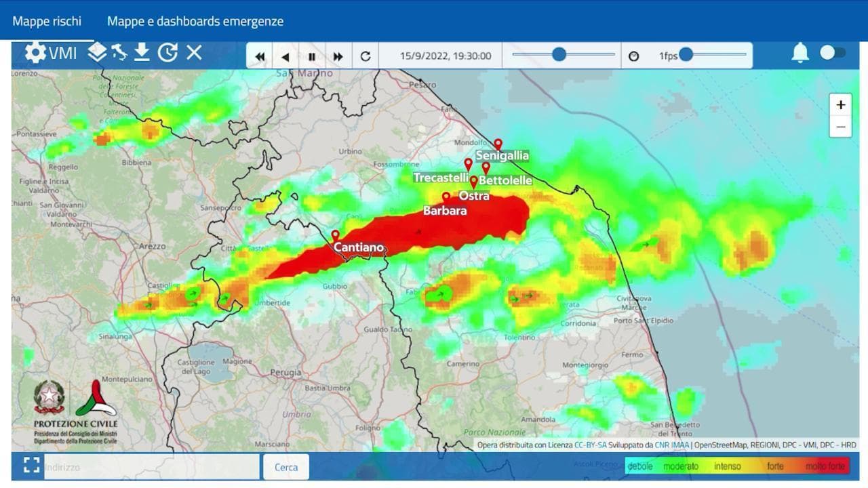Click the Barbara map pin
This screenshot has height=488, width=868.
tap(446, 197)
